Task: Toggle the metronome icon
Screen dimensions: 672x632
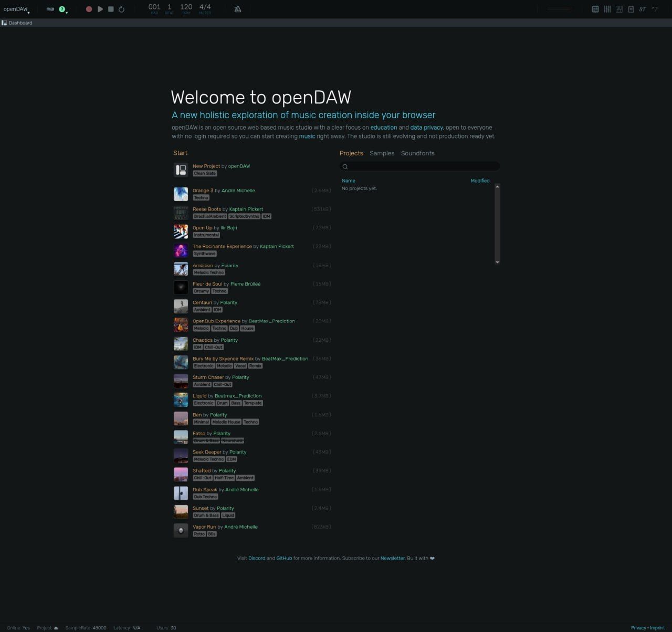Action: (x=238, y=9)
